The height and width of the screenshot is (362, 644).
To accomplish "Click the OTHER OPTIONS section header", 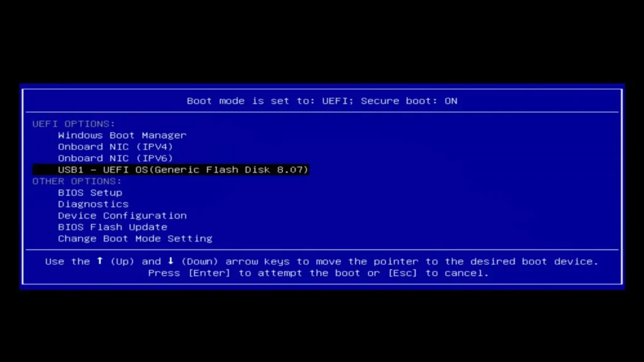I will click(77, 182).
